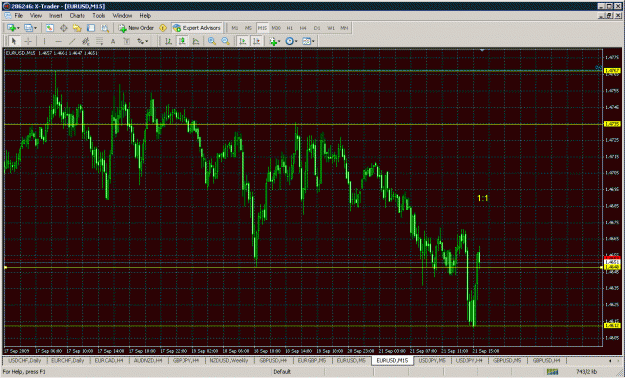Click the New Order button
The image size is (625, 378).
pyautogui.click(x=136, y=28)
